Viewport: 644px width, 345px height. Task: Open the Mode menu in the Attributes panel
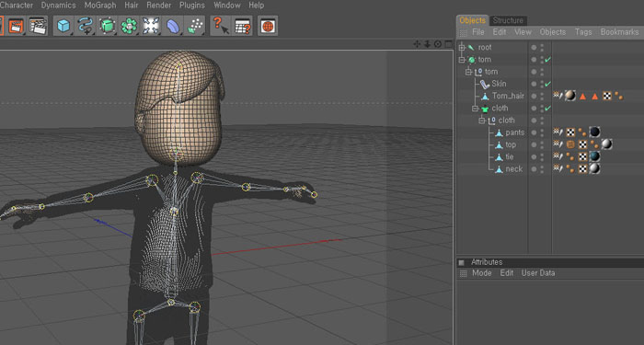pos(482,273)
